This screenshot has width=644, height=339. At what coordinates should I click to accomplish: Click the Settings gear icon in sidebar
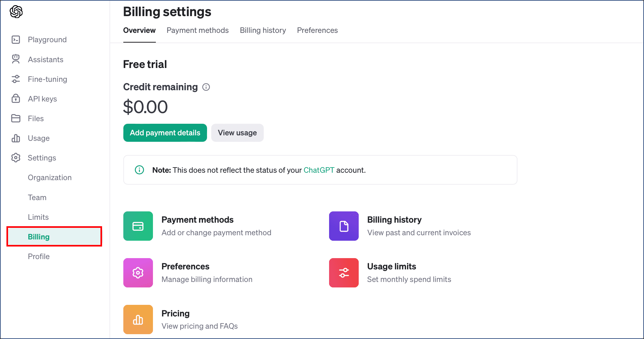[16, 158]
